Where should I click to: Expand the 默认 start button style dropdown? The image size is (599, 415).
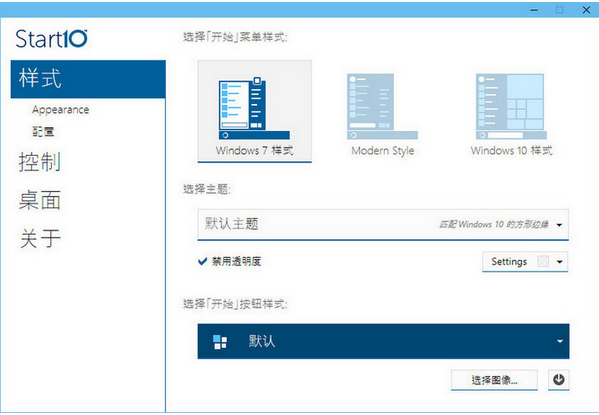click(x=384, y=341)
